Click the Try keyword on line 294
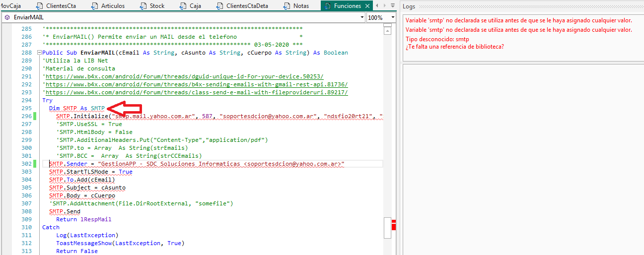The image size is (644, 255). [x=47, y=100]
